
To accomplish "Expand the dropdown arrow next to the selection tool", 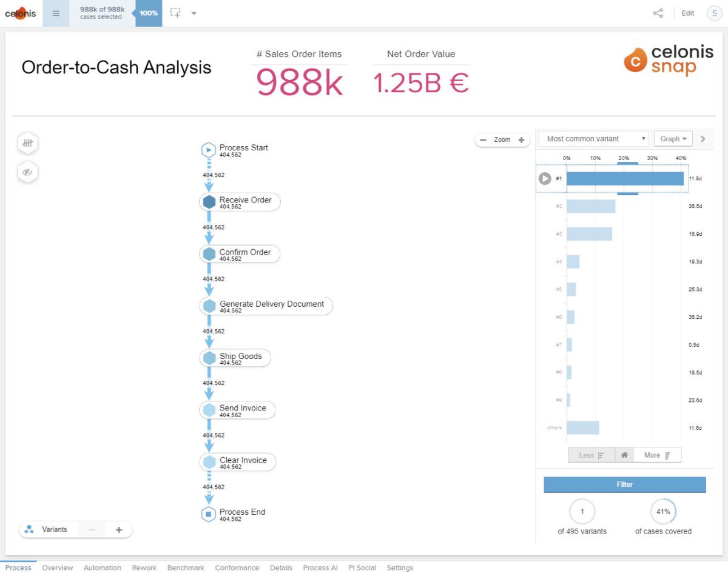I will [193, 13].
